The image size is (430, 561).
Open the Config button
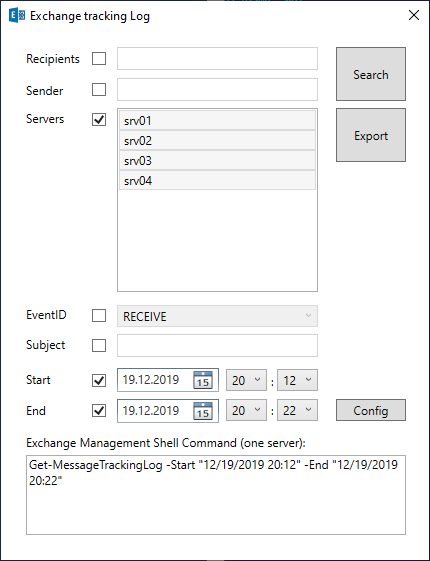coord(371,410)
